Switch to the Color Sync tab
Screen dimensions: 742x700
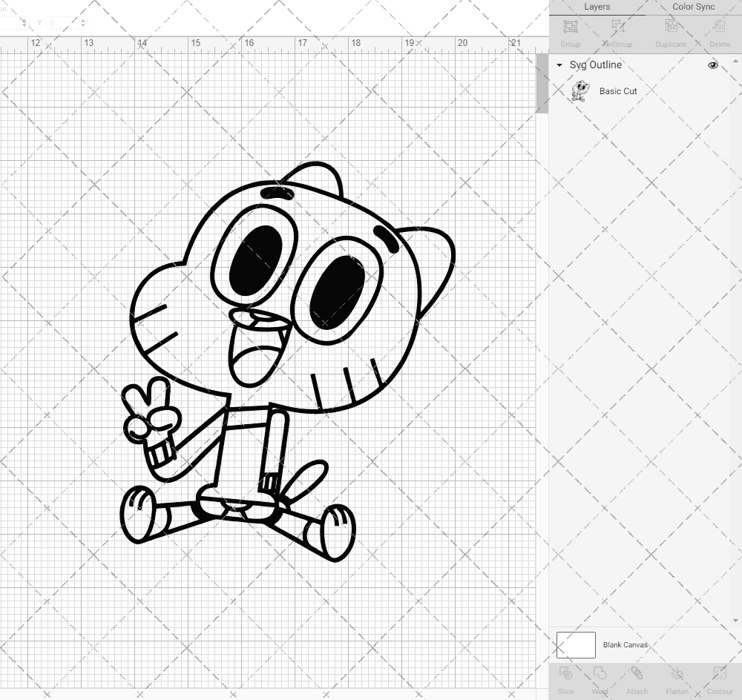coord(693,7)
